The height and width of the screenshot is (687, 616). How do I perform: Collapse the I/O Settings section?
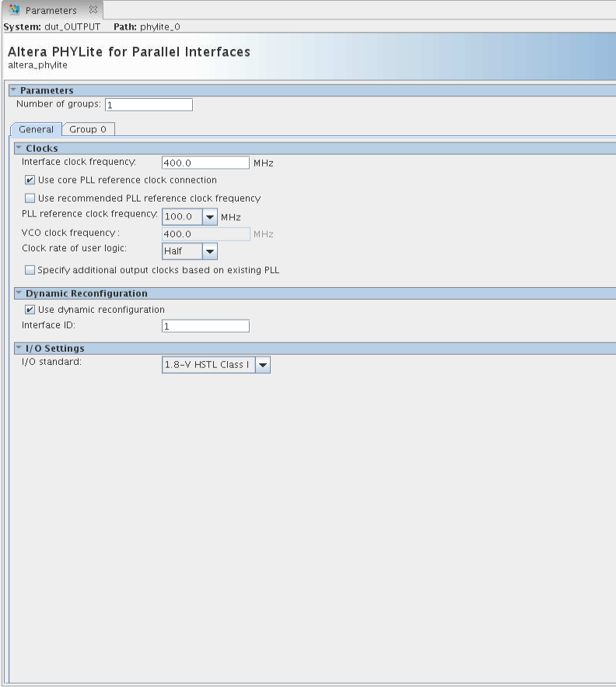[19, 348]
